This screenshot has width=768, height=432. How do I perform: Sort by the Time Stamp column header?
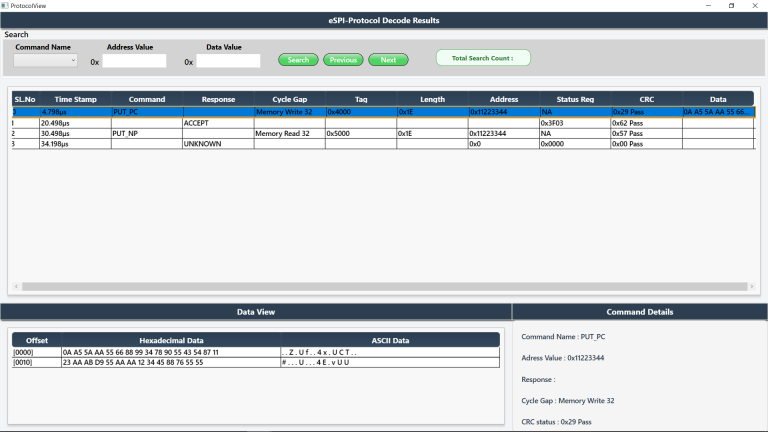[75, 99]
